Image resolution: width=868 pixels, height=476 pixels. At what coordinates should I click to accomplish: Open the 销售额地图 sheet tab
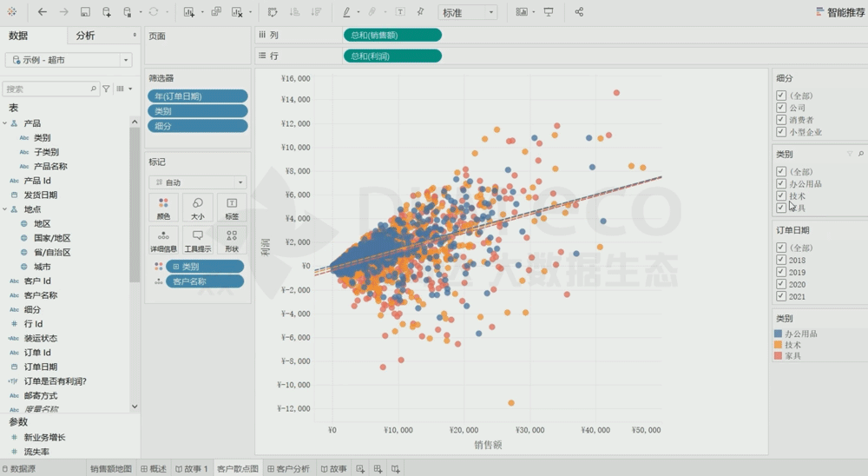coord(110,469)
